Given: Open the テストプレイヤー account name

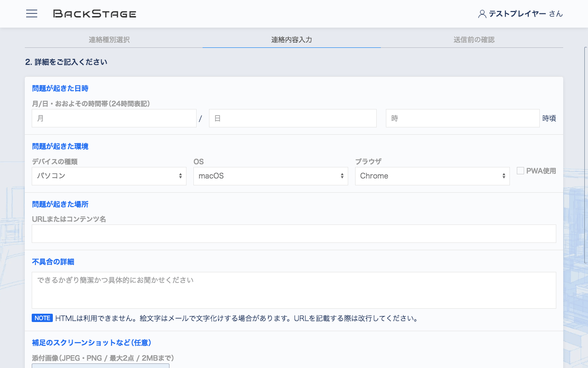Looking at the screenshot, I should coord(517,14).
